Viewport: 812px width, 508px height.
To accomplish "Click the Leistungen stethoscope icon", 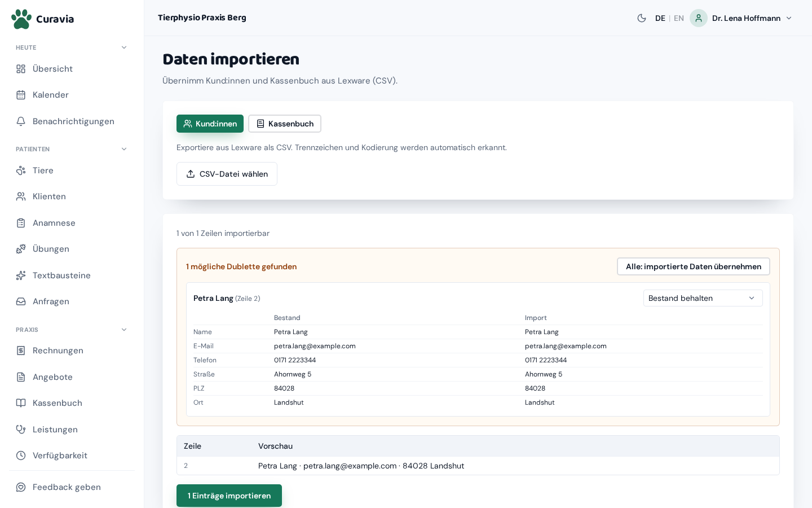I will [21, 430].
